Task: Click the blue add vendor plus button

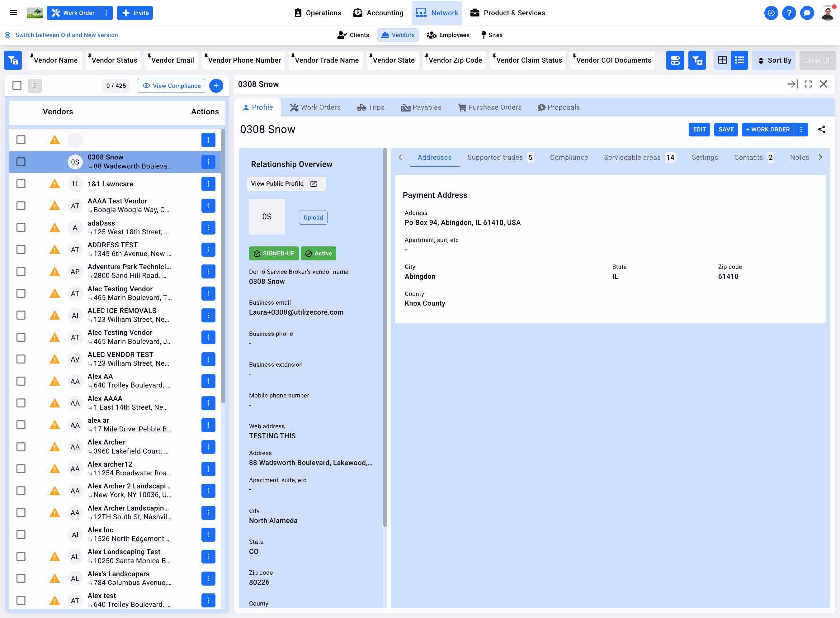Action: 216,86
